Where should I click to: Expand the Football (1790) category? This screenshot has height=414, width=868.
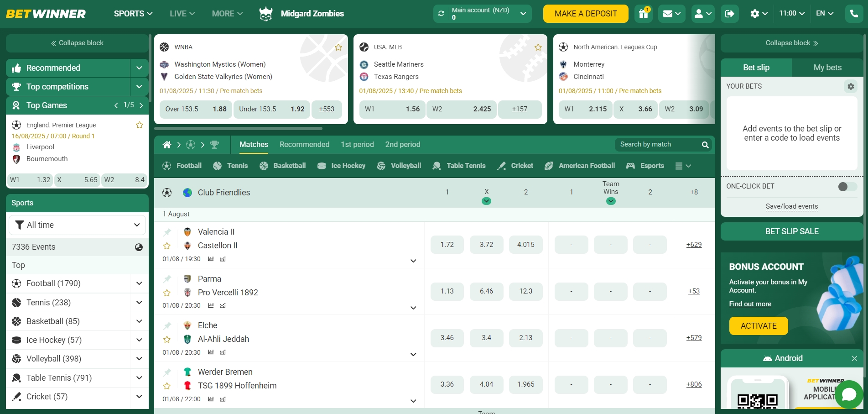pos(139,283)
